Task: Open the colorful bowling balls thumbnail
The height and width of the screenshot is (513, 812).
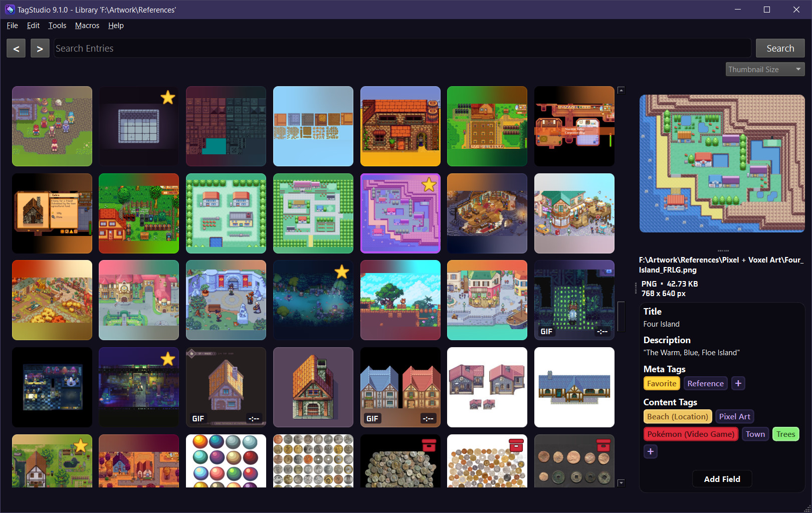Action: (226, 461)
